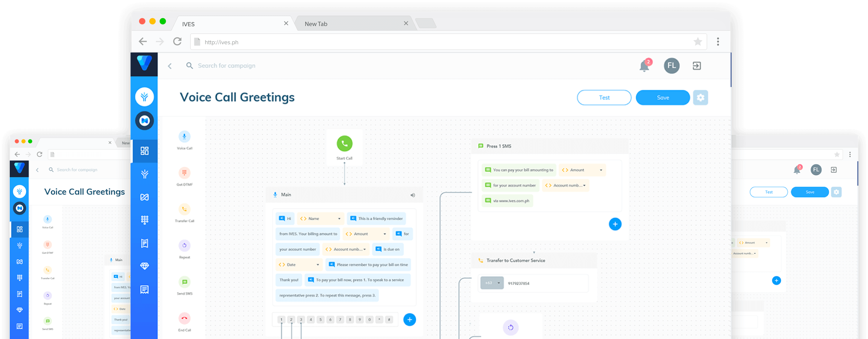868x339 pixels.
Task: Open the dashboard grid sidebar item
Action: 144,151
